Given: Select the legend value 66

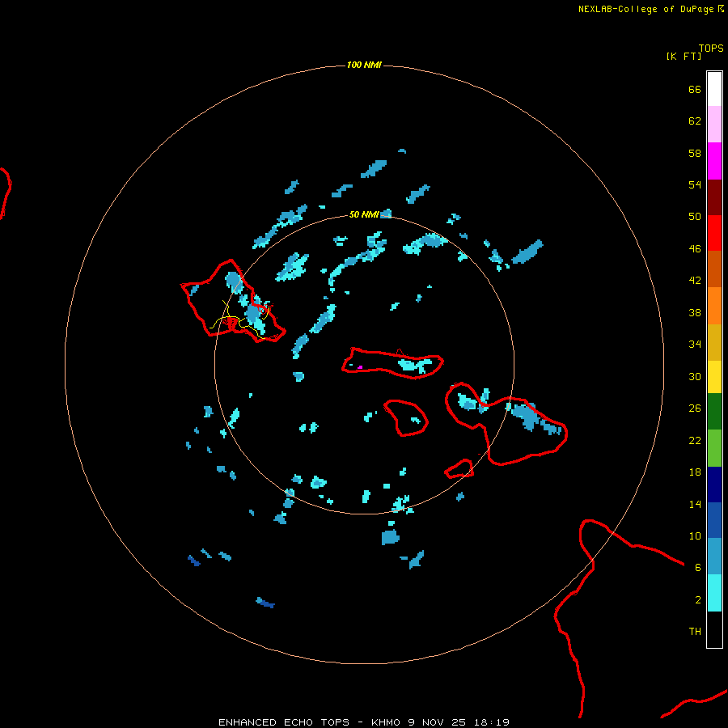Looking at the screenshot, I should [695, 89].
